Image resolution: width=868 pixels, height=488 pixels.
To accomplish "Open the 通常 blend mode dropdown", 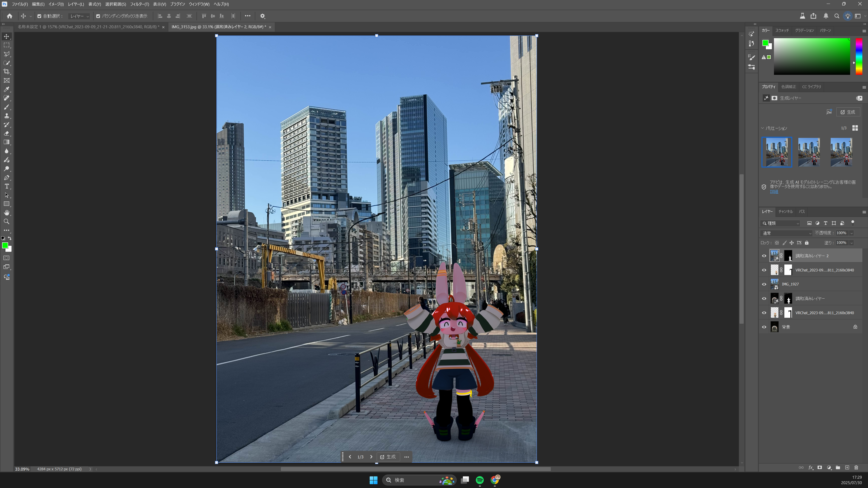I will 786,233.
